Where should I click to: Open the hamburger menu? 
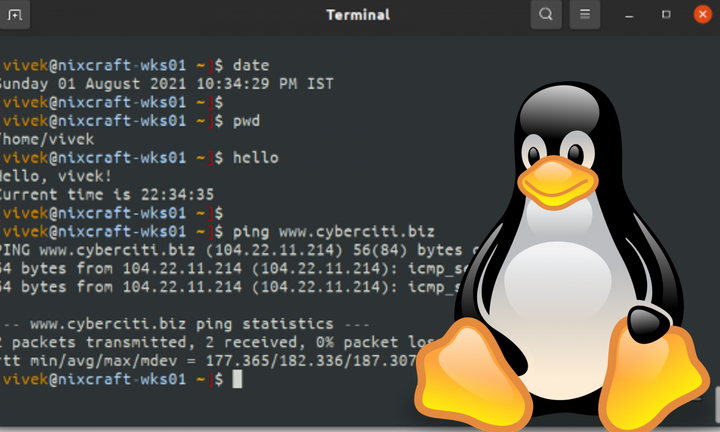pos(585,15)
